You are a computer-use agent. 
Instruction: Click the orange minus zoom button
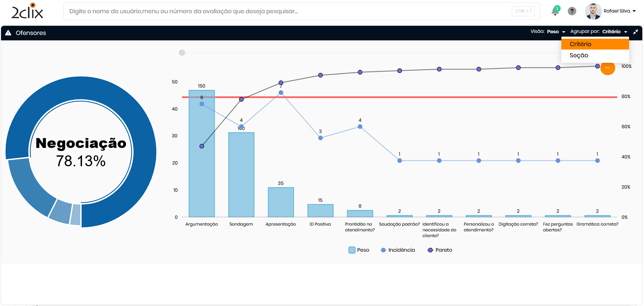607,68
